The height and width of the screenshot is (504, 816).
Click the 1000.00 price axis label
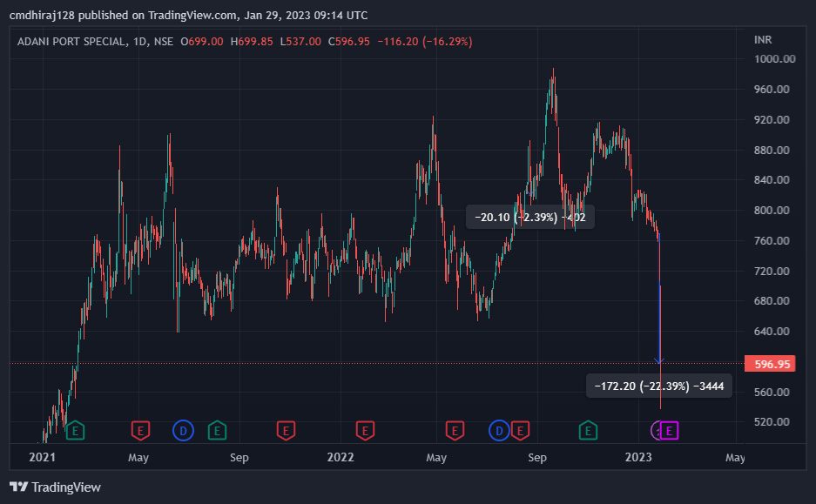775,59
